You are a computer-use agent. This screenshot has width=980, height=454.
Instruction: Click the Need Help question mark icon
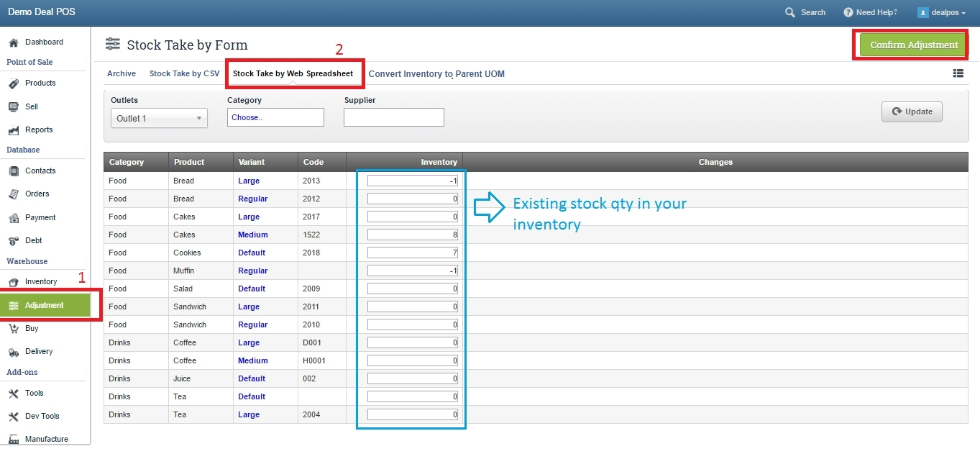pyautogui.click(x=848, y=12)
